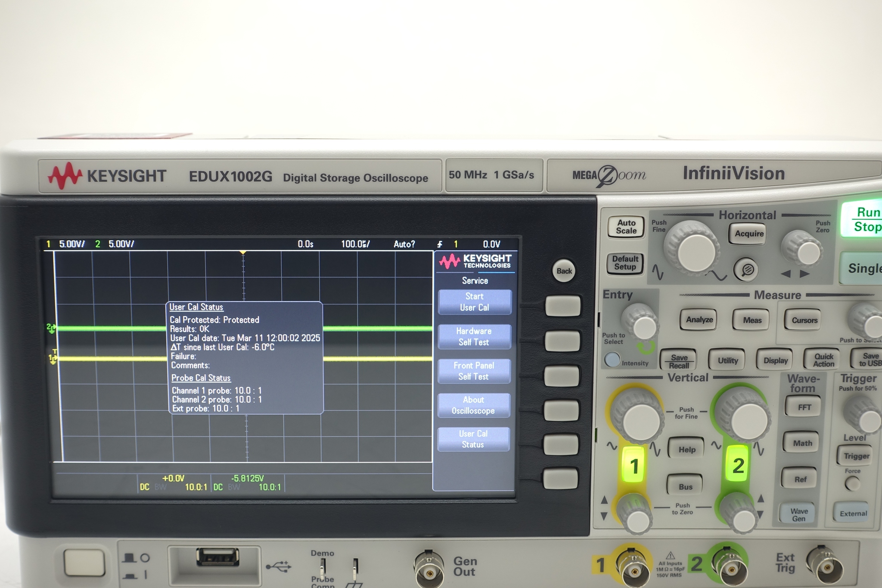Image resolution: width=882 pixels, height=588 pixels.
Task: Click the "-5.8125V" channel 2 offset readout
Action: [247, 478]
